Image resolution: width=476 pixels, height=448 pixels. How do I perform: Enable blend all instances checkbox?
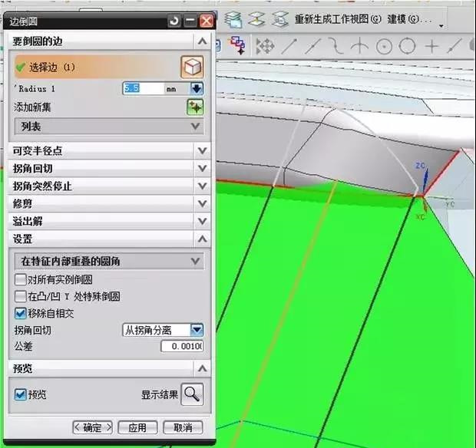[x=21, y=279]
